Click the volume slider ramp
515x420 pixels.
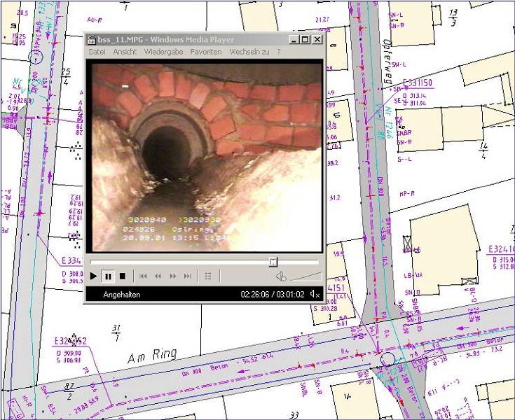click(x=307, y=276)
